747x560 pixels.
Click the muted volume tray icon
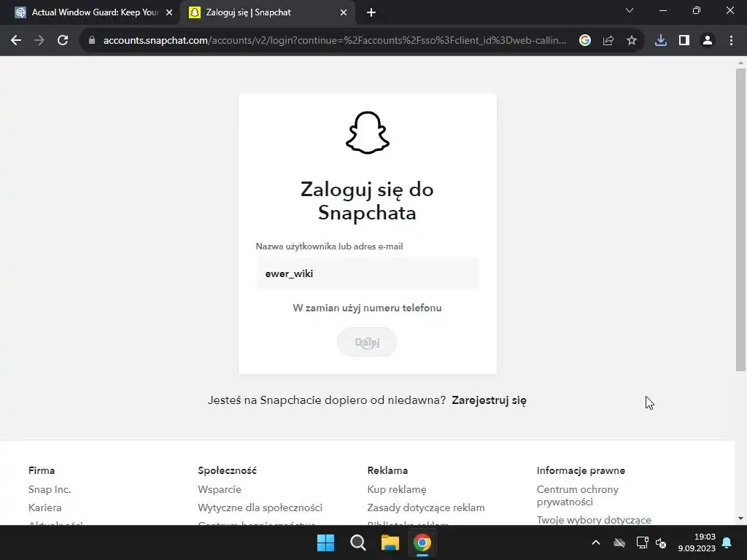tap(661, 542)
